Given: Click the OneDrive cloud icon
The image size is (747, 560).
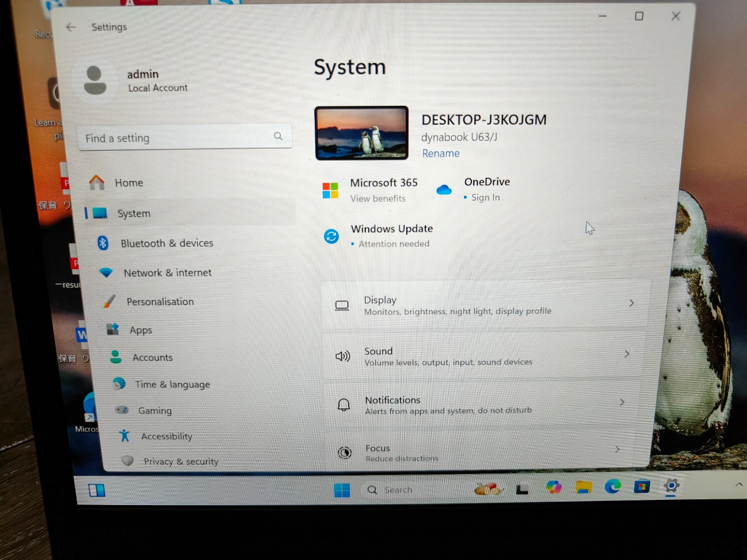Looking at the screenshot, I should click(444, 190).
